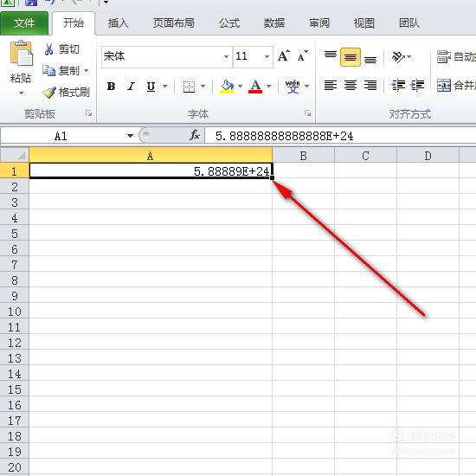Toggle middle vertical alignment
Image resolution: width=476 pixels, height=476 pixels.
tap(351, 57)
